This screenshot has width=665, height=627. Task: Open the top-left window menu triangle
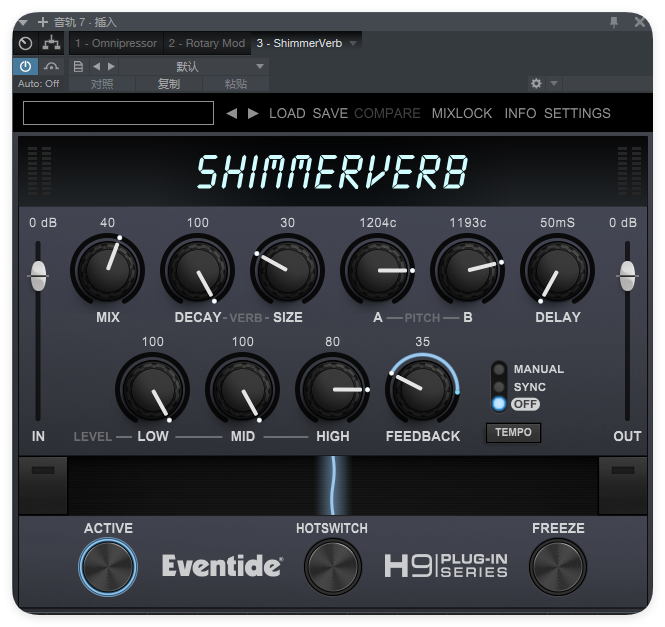[23, 22]
